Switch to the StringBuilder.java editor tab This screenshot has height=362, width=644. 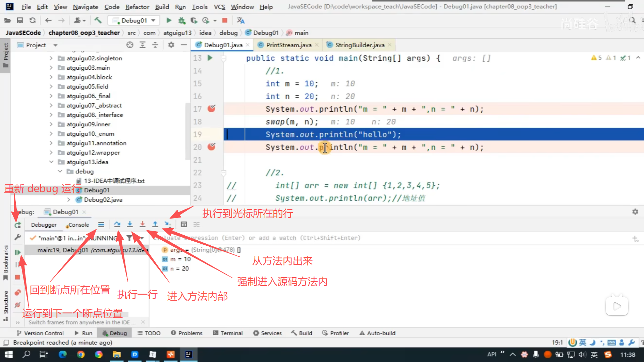tap(360, 45)
